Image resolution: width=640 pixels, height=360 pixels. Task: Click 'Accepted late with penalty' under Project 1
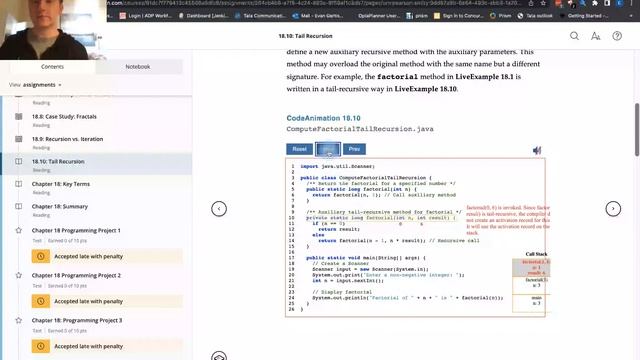[x=89, y=256]
